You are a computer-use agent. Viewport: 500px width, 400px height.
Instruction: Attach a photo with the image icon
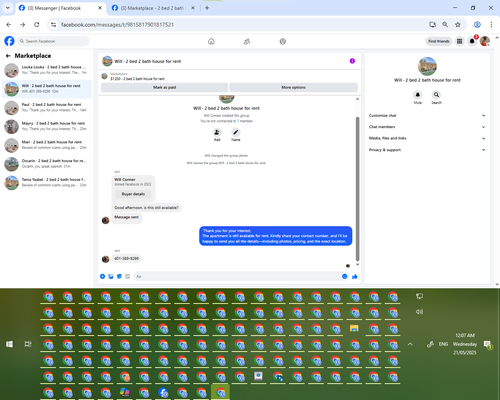pos(111,276)
